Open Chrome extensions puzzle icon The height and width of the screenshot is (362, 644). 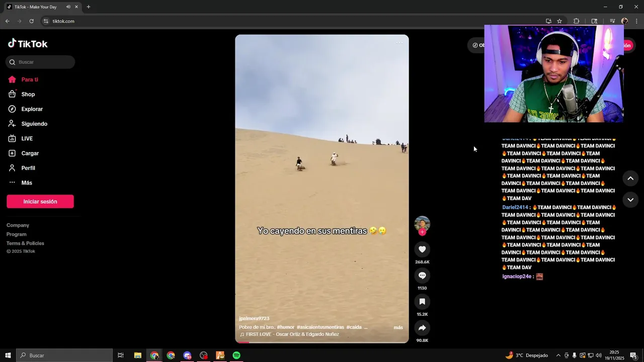point(577,21)
